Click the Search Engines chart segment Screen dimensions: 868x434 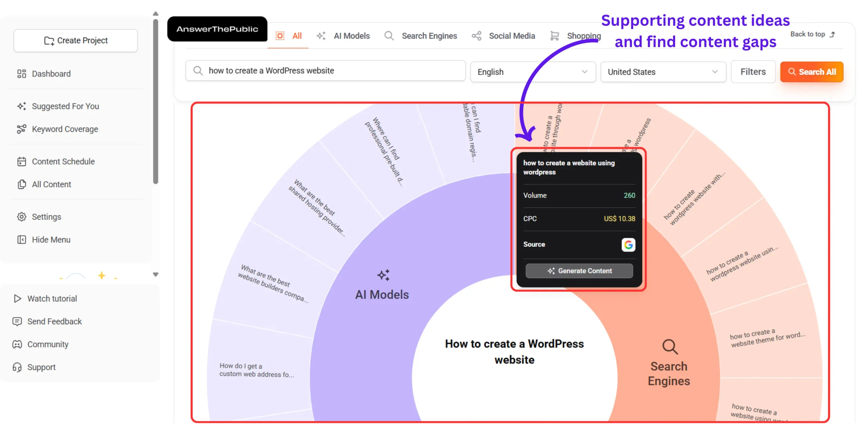[669, 363]
